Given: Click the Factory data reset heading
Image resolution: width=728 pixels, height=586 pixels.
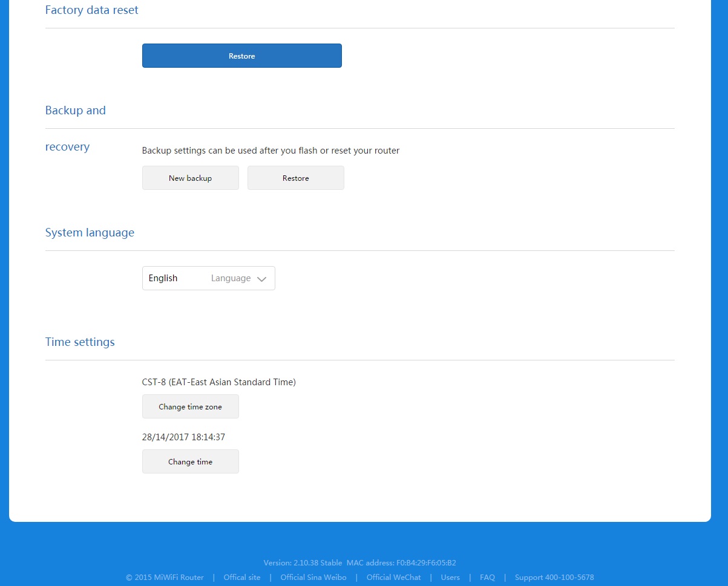Looking at the screenshot, I should pyautogui.click(x=92, y=10).
